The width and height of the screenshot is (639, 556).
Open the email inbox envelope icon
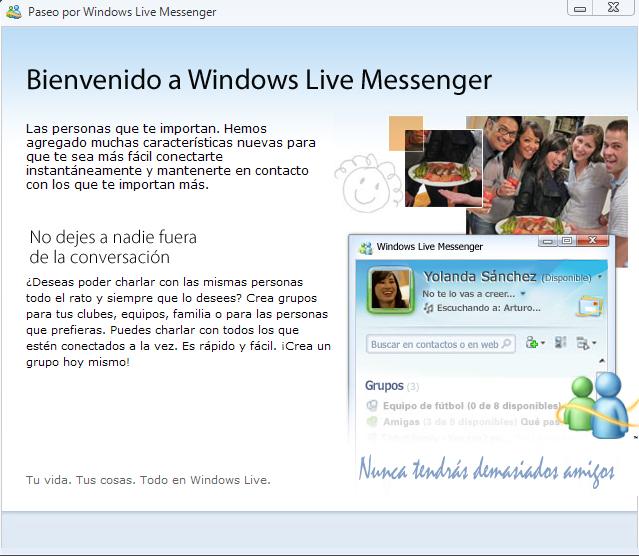click(x=588, y=306)
